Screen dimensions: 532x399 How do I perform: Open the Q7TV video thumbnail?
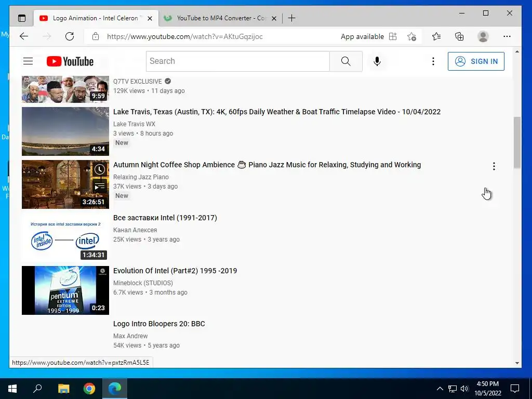tap(65, 89)
